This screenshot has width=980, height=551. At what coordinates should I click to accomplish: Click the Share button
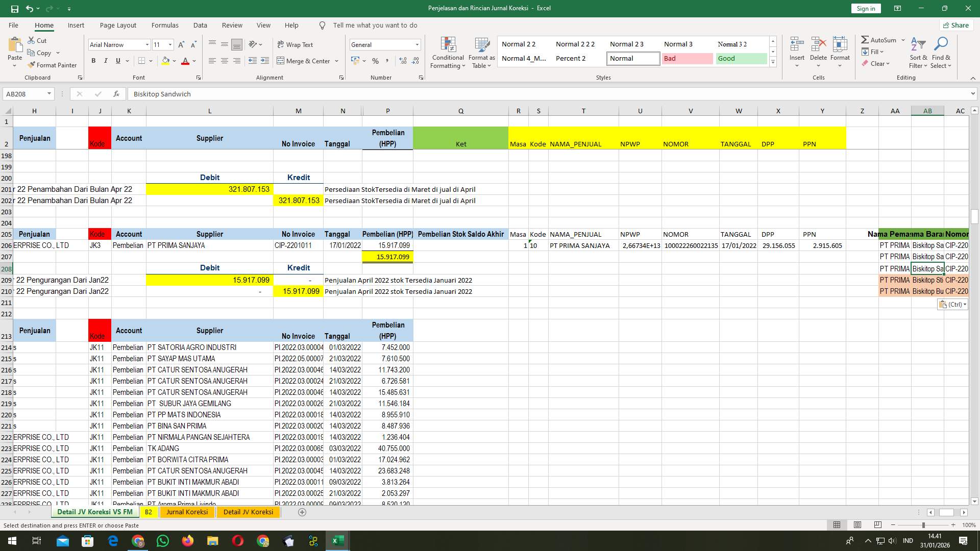(955, 25)
